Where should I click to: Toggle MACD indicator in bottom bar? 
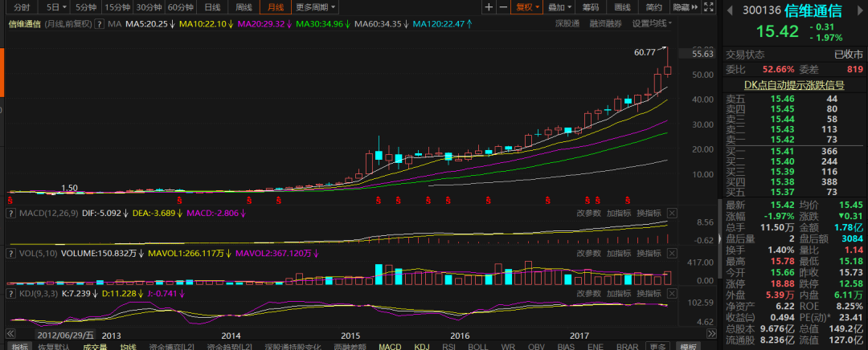pos(390,346)
